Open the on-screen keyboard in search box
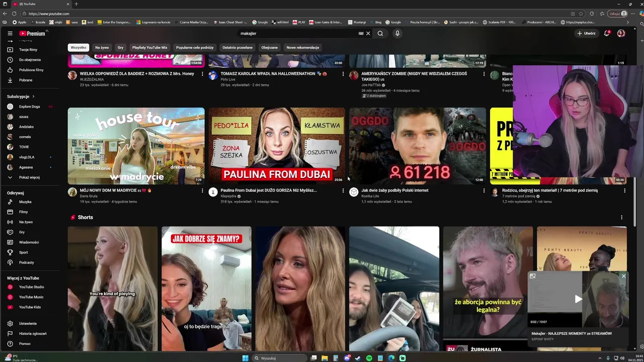The height and width of the screenshot is (362, 644). click(361, 33)
